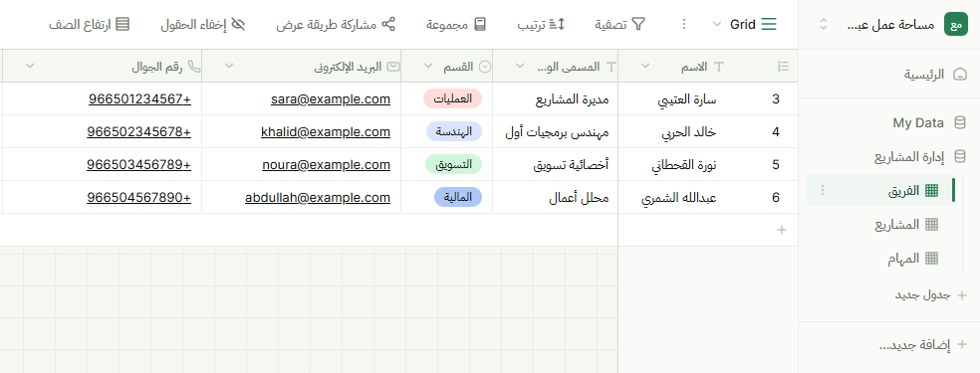
Task: Click the name cell سارة العتيبي
Action: click(x=688, y=98)
